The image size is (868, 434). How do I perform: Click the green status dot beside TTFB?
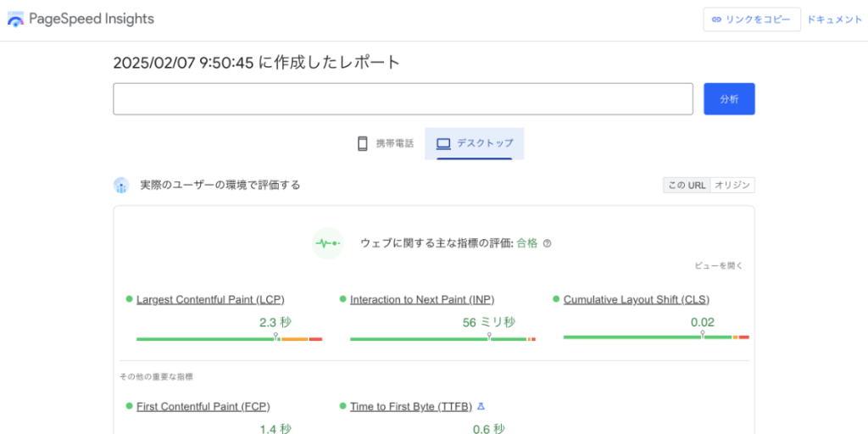(342, 406)
